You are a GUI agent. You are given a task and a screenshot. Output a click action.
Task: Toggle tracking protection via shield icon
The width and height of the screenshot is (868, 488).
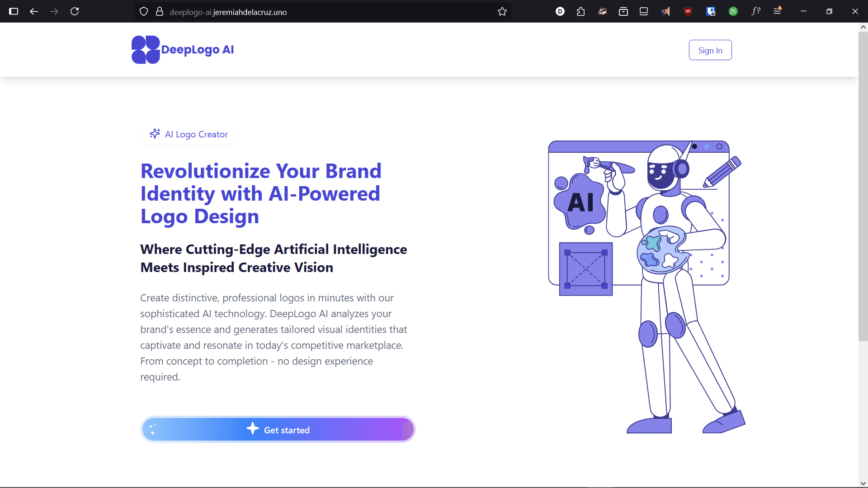pos(143,11)
